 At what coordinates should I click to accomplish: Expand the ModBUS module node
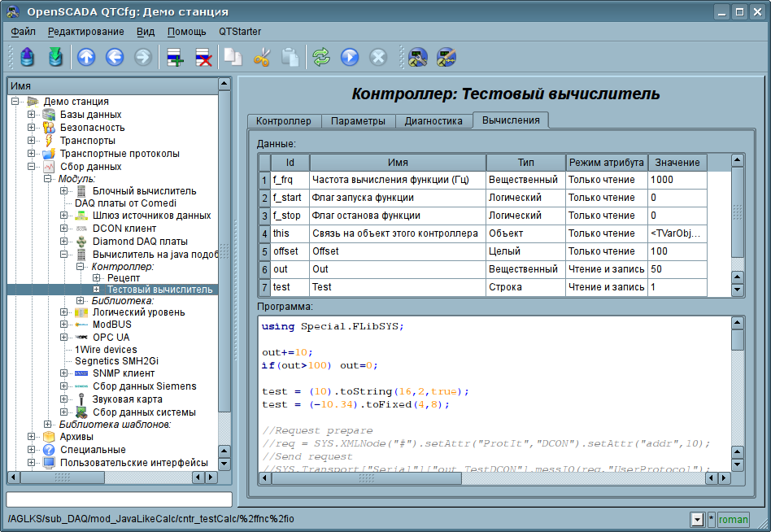(63, 325)
